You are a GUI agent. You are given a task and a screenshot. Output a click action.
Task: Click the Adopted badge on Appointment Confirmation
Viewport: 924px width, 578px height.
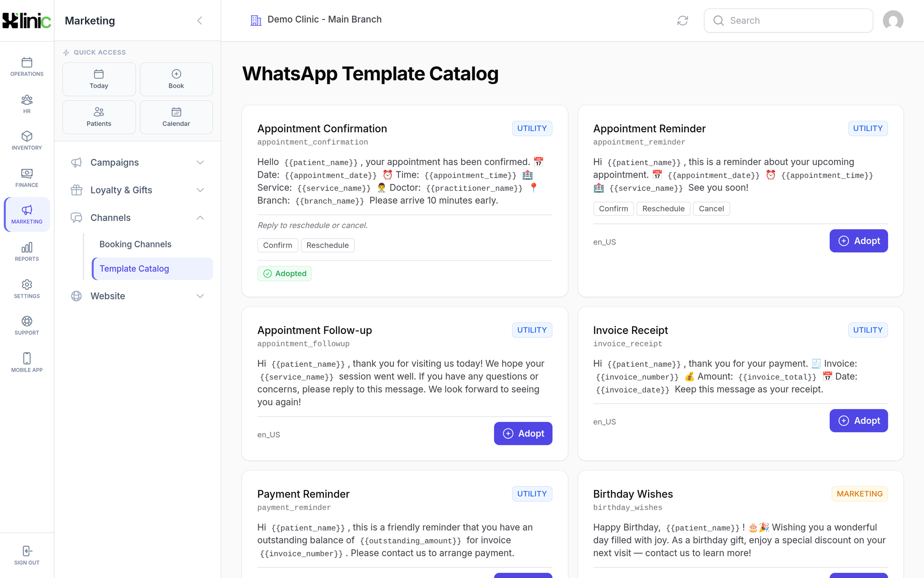coord(285,273)
